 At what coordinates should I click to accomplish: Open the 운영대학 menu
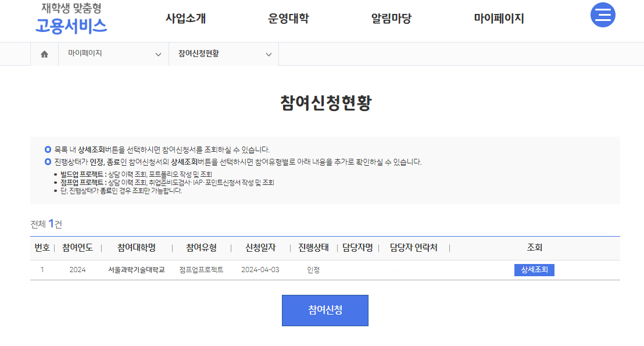(x=288, y=19)
